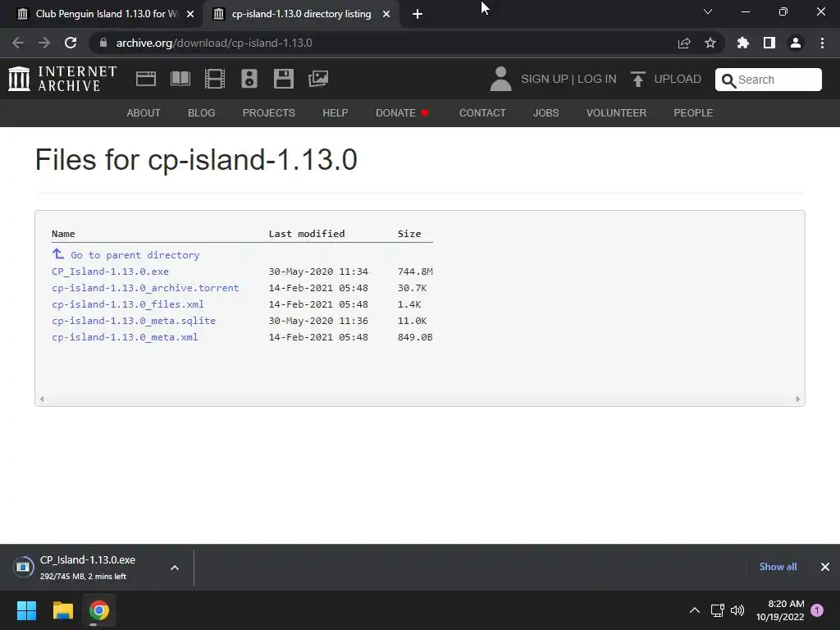
Task: Share this page via address bar icon
Action: click(x=684, y=43)
